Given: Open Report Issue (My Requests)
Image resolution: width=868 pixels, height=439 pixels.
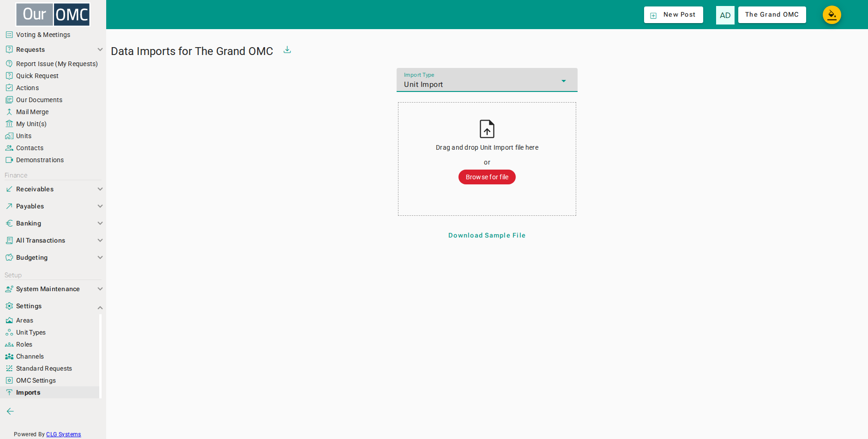Looking at the screenshot, I should tap(57, 64).
